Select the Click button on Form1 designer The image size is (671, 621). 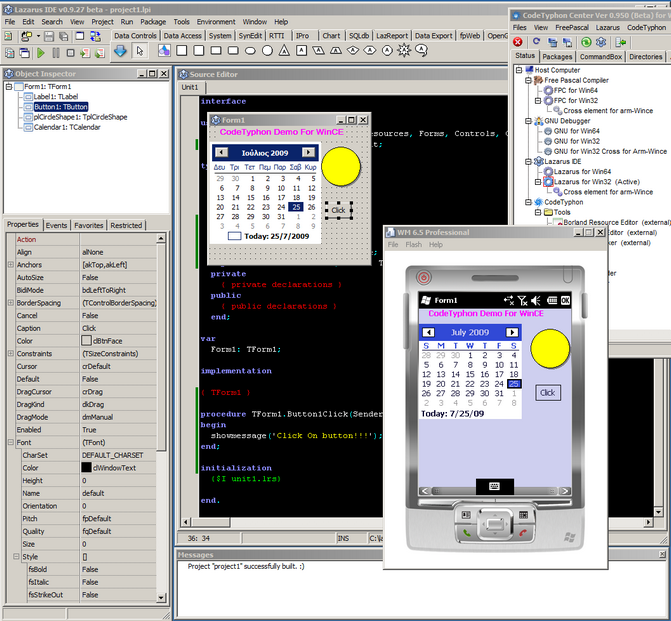point(338,210)
